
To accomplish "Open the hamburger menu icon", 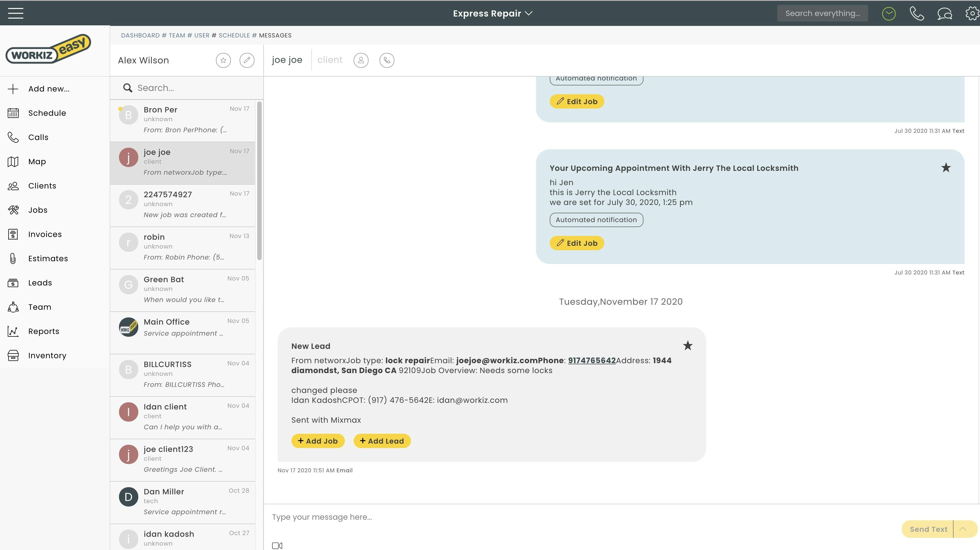I will (16, 13).
